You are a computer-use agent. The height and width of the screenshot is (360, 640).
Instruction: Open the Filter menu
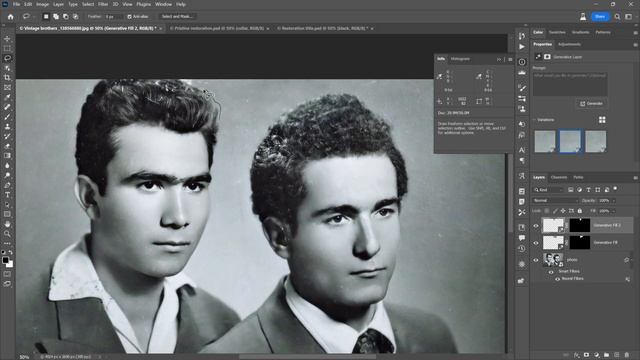[x=103, y=4]
